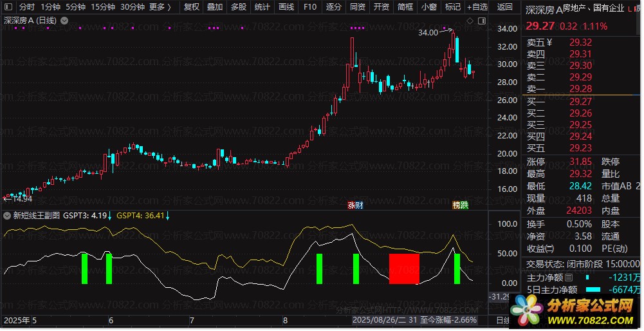
Task: Click the 榜跌 marker on the chart
Action: [461, 205]
